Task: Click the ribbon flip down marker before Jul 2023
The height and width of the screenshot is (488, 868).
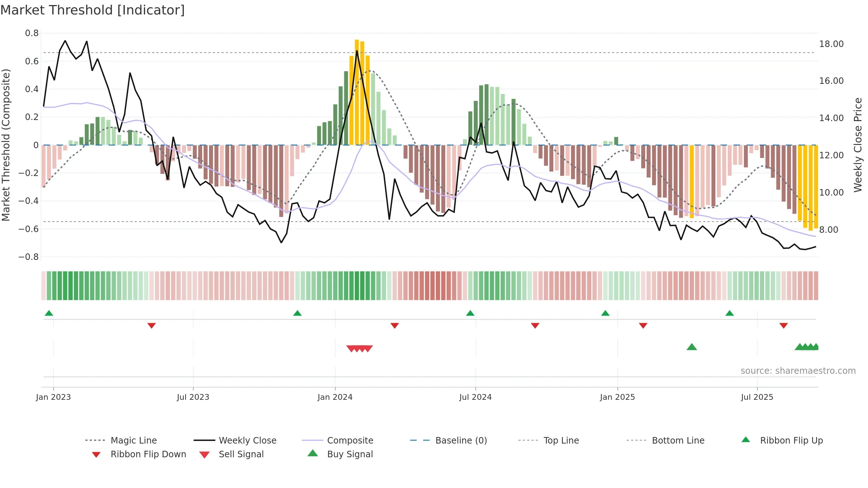Action: tap(152, 326)
